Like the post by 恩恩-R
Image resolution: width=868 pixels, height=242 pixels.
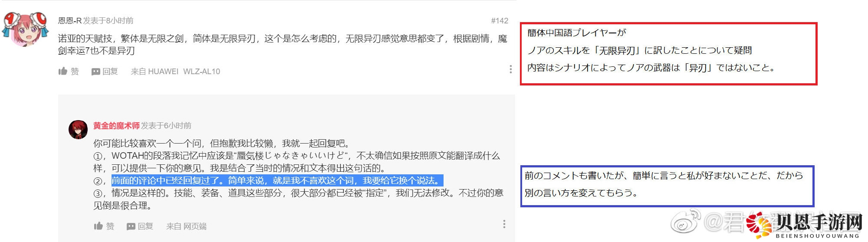63,71
